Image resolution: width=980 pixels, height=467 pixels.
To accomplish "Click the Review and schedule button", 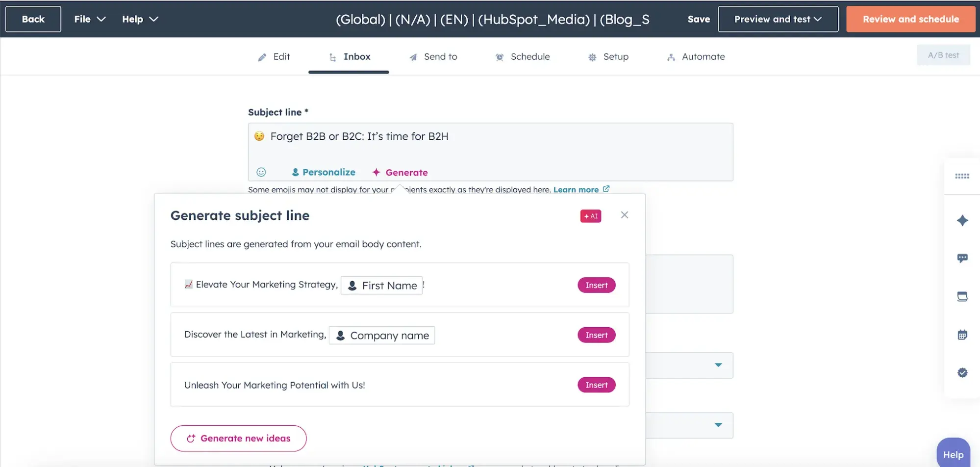I will pyautogui.click(x=910, y=19).
